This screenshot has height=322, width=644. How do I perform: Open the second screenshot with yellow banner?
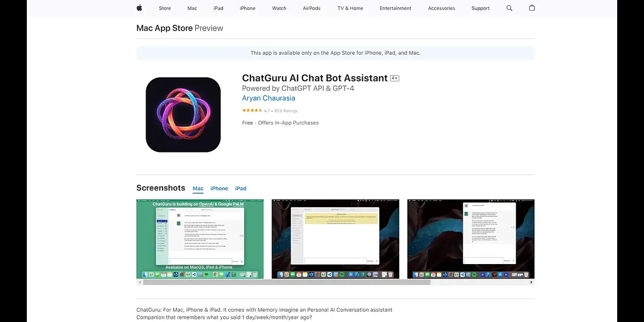pos(335,239)
